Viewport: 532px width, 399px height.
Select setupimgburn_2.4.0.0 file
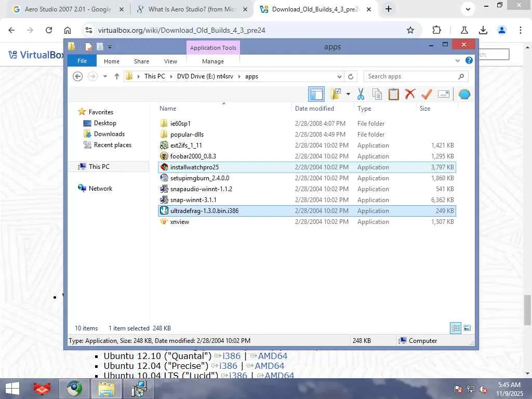(307, 178)
